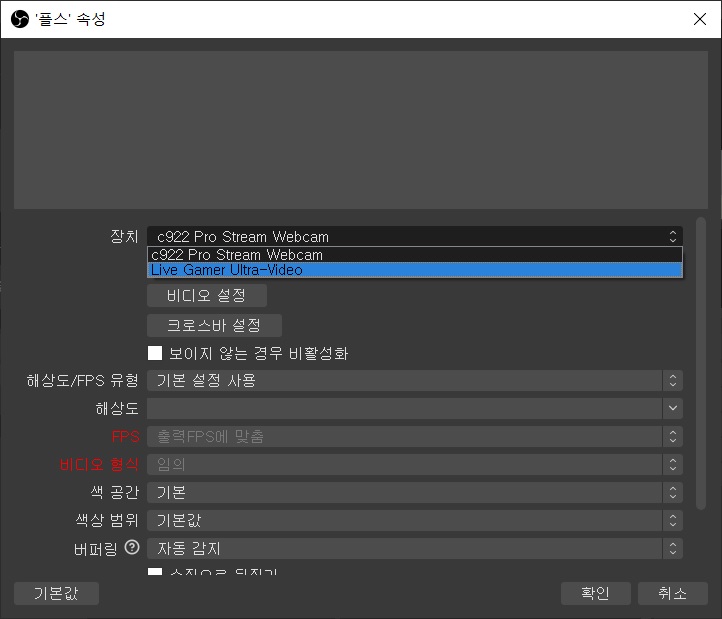The width and height of the screenshot is (722, 619).
Task: Select Live Gamer Ultra-Video from device list
Action: 414,270
